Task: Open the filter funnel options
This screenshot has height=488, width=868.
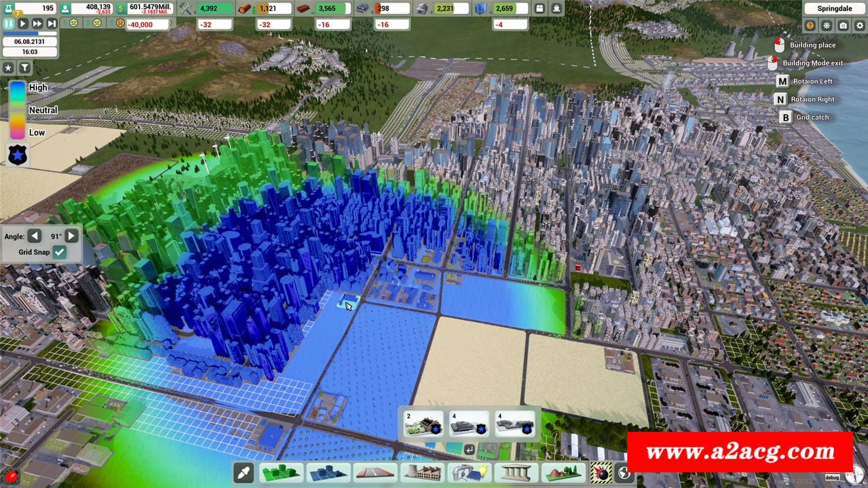Action: [x=25, y=68]
